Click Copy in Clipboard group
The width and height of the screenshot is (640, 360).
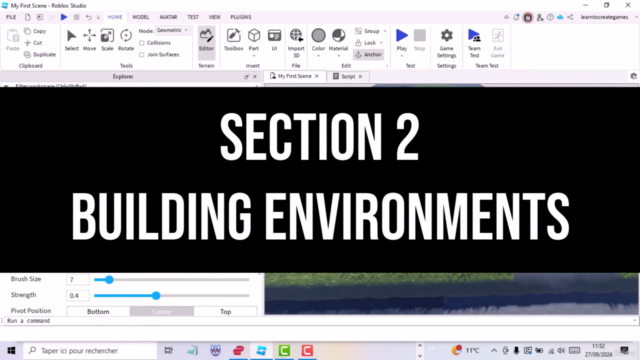point(35,31)
